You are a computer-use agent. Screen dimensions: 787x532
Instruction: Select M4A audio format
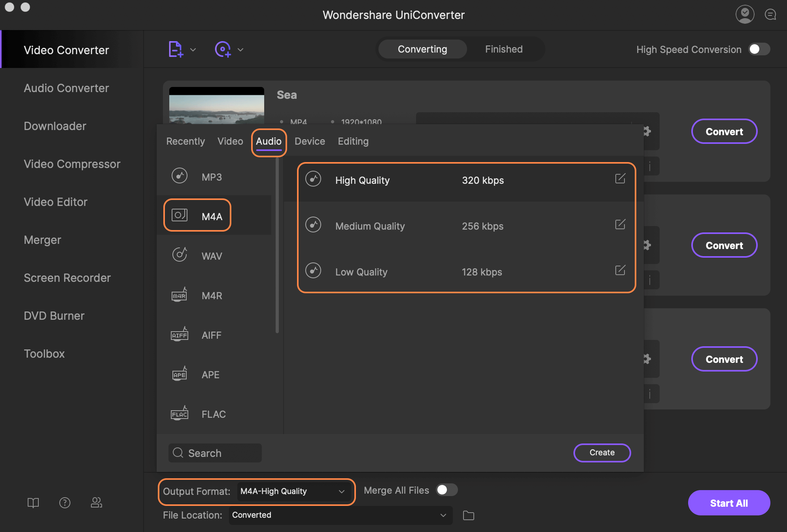(x=212, y=215)
